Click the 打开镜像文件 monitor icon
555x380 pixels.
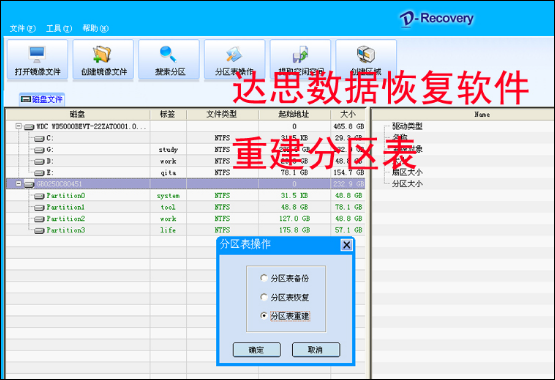[37, 54]
